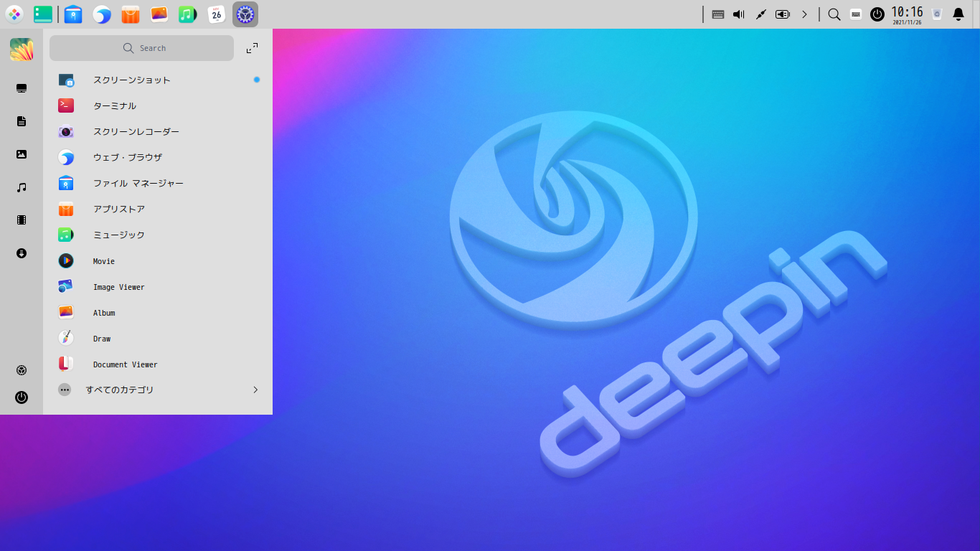The image size is (980, 551).
Task: Click the launcher Search field
Action: pos(141,48)
